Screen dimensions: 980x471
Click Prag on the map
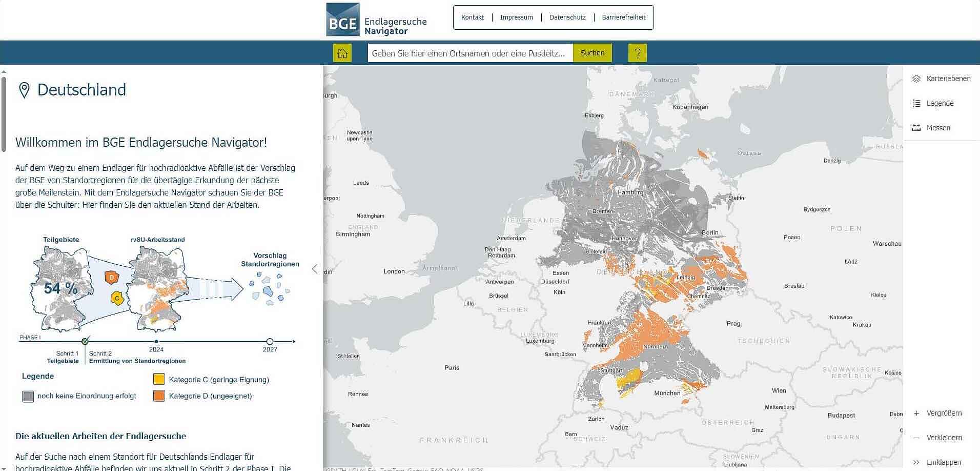click(733, 324)
